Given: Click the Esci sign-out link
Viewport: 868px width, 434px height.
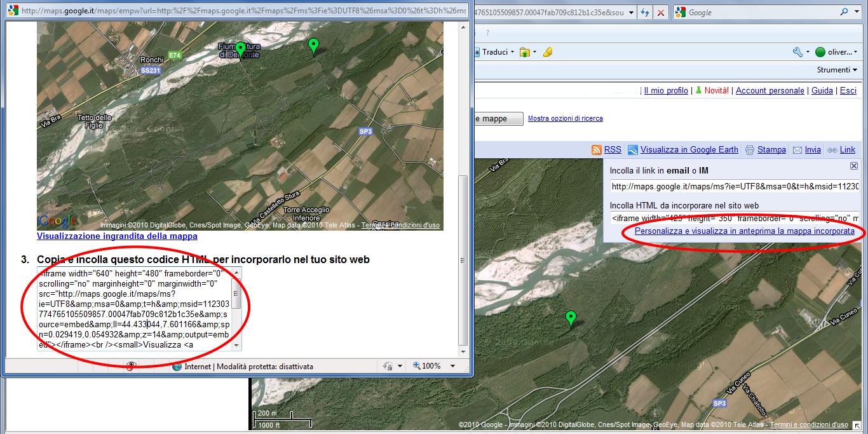Looking at the screenshot, I should (848, 91).
